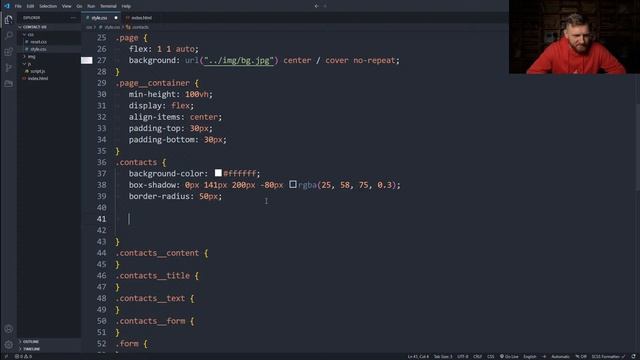Click the VS Code logo in title bar
The width and height of the screenshot is (640, 360).
click(x=7, y=6)
